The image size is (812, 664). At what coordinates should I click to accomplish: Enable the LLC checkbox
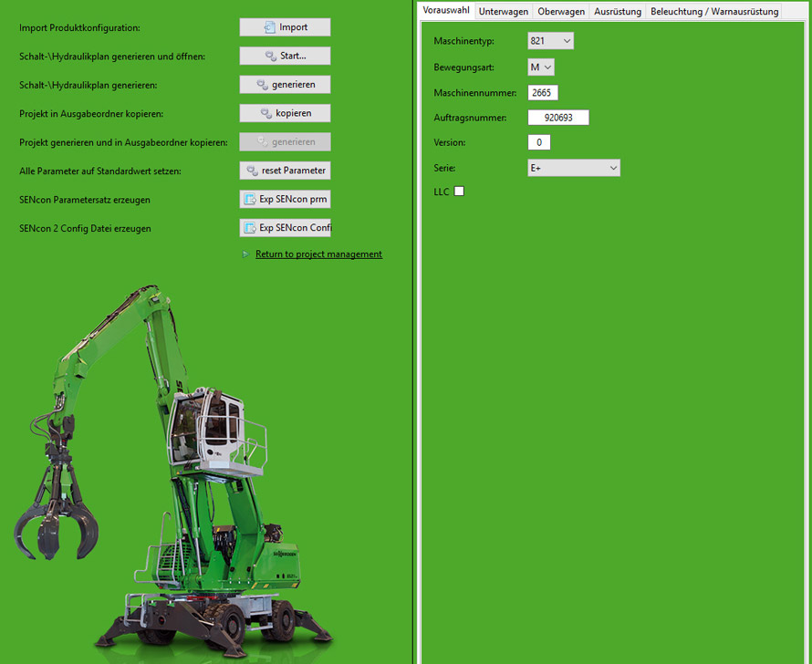pos(459,192)
